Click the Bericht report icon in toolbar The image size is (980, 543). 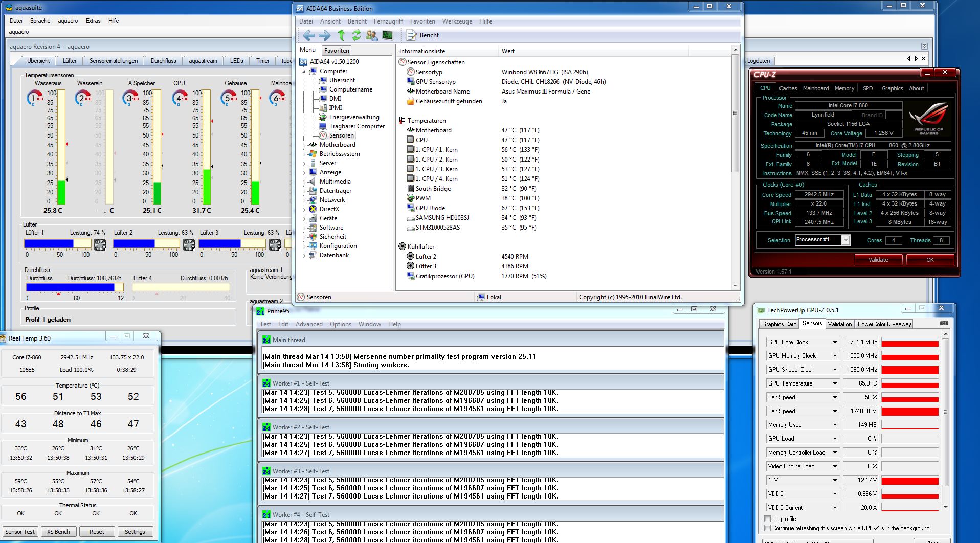(412, 35)
